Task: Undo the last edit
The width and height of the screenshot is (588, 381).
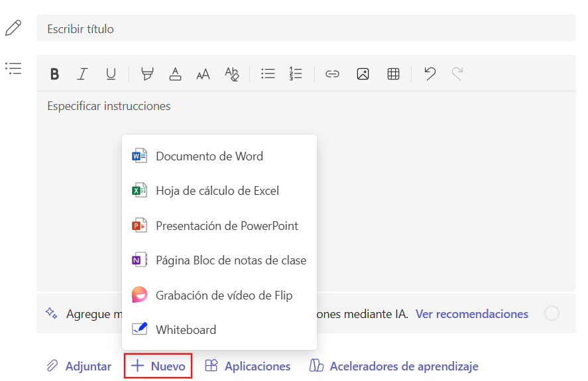Action: click(430, 74)
